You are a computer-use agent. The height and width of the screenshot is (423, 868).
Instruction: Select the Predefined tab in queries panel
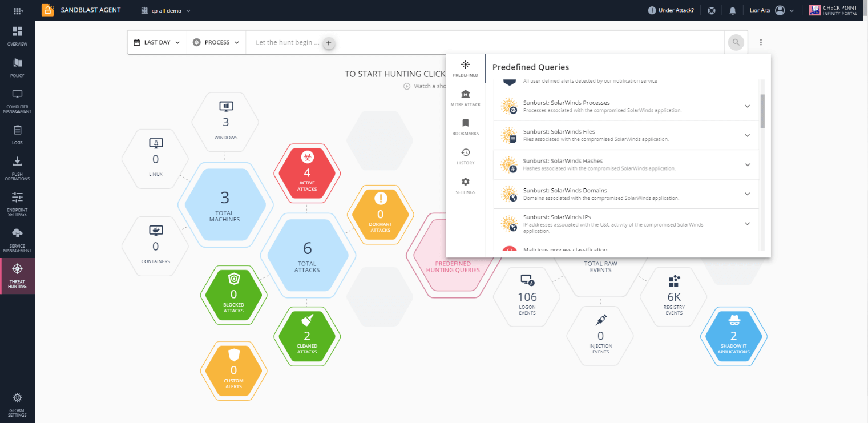[x=466, y=69]
